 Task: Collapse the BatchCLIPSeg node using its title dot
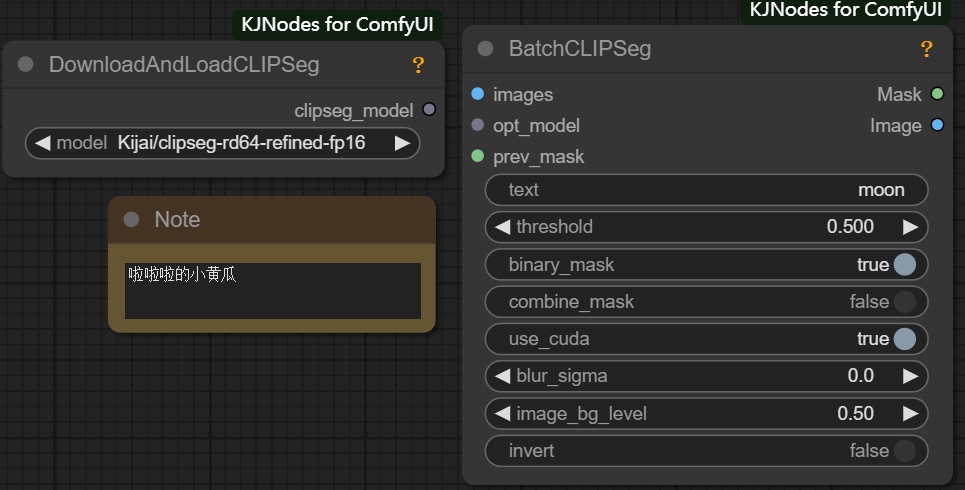pyautogui.click(x=486, y=49)
